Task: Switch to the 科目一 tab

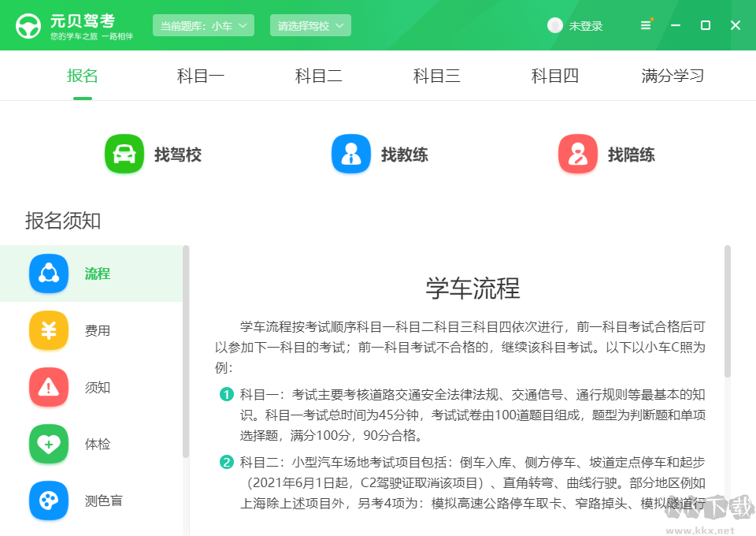Action: (x=201, y=76)
